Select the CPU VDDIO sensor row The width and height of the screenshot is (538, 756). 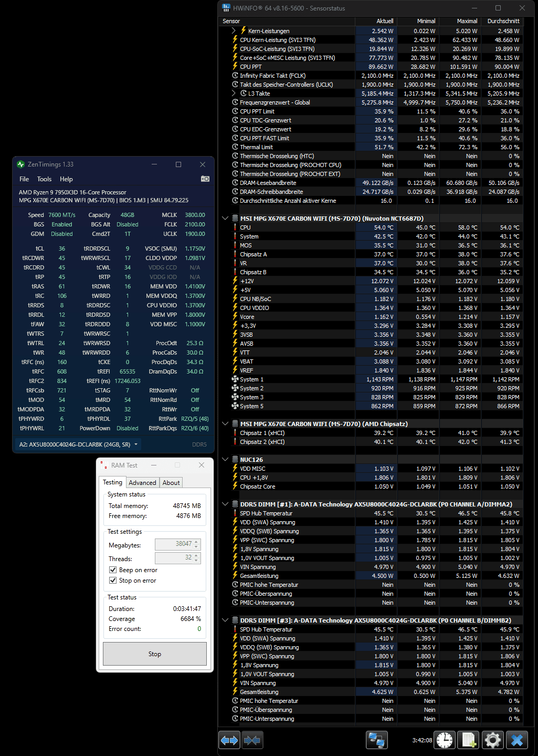371,308
